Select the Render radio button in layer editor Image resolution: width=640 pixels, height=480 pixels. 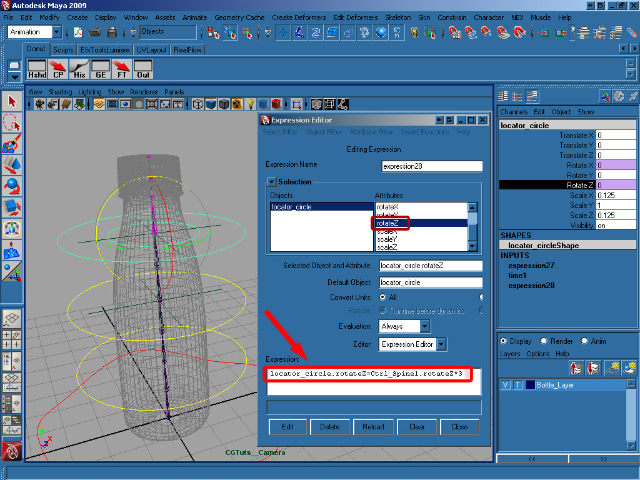[x=546, y=341]
